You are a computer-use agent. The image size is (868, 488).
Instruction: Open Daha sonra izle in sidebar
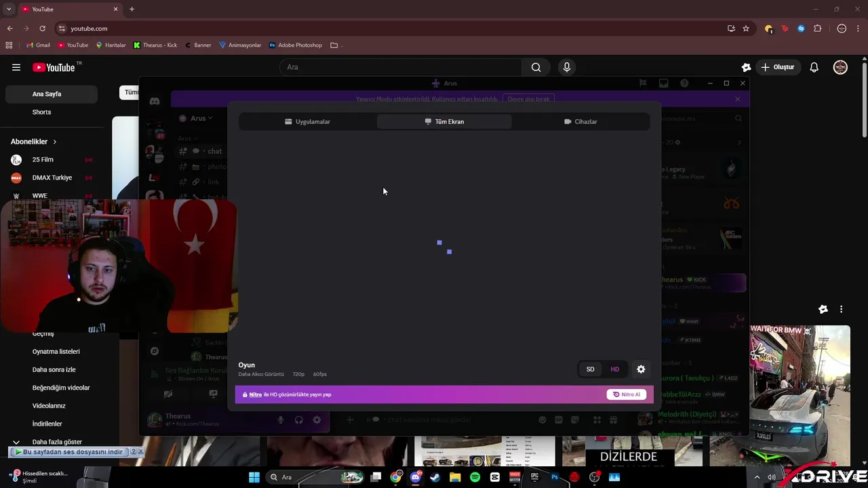coord(54,370)
